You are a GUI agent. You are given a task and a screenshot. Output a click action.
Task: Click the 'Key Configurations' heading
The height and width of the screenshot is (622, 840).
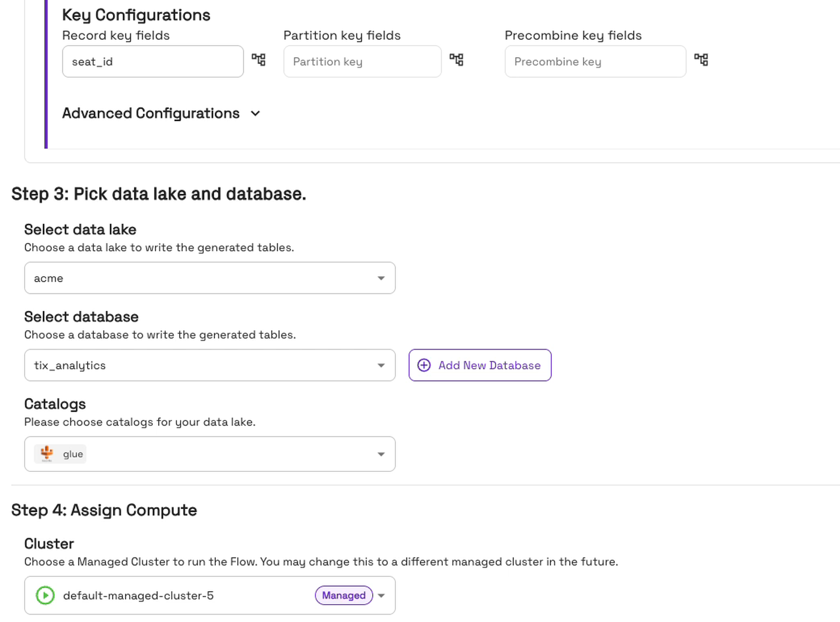click(x=136, y=15)
